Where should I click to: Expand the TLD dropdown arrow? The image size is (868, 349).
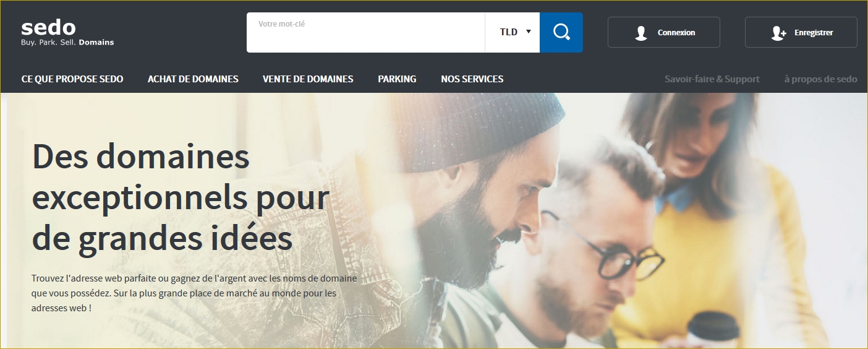[x=529, y=32]
